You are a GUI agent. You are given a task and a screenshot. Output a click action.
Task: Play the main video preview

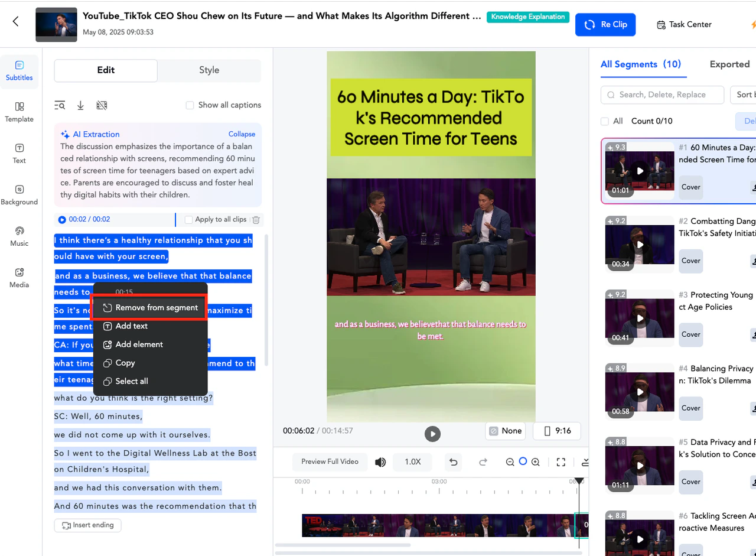point(432,434)
